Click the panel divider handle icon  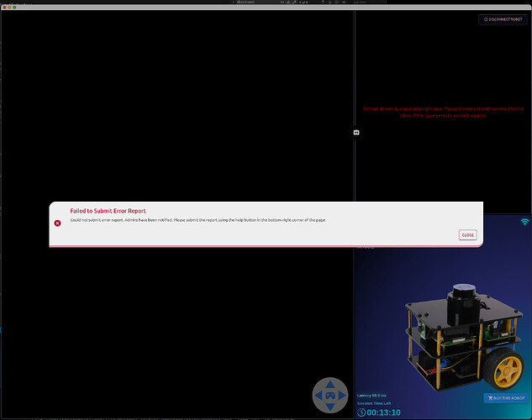pos(356,132)
